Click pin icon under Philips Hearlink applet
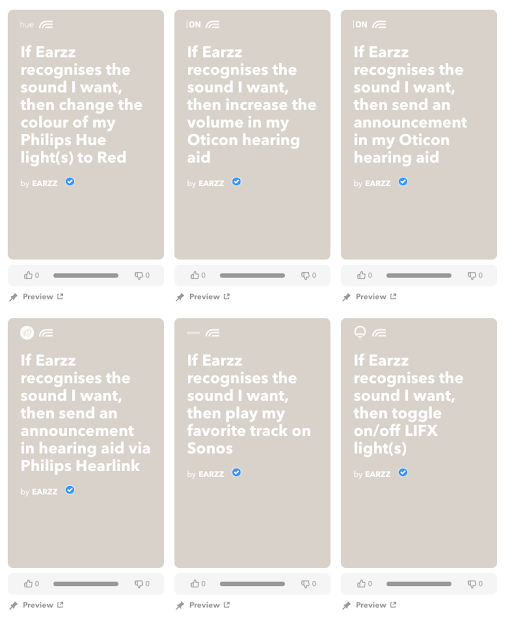This screenshot has width=512, height=620. tap(13, 605)
